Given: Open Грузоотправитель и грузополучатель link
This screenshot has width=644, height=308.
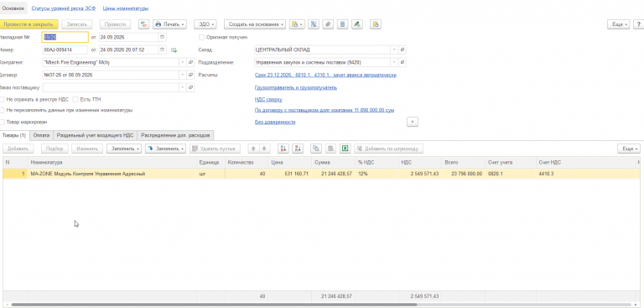Looking at the screenshot, I should point(296,87).
